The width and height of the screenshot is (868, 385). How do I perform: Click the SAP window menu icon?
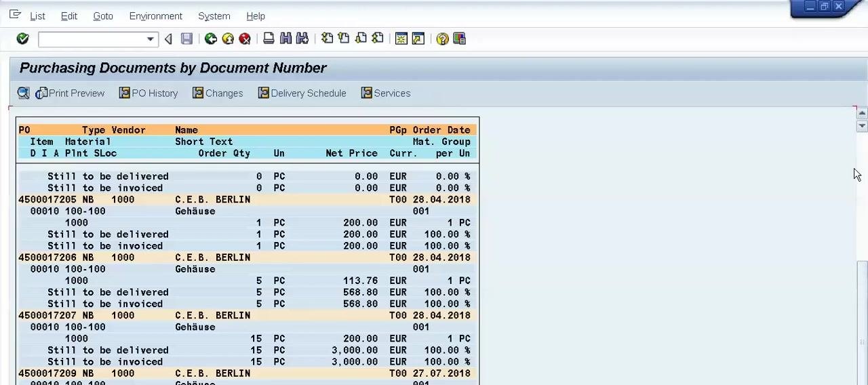15,14
